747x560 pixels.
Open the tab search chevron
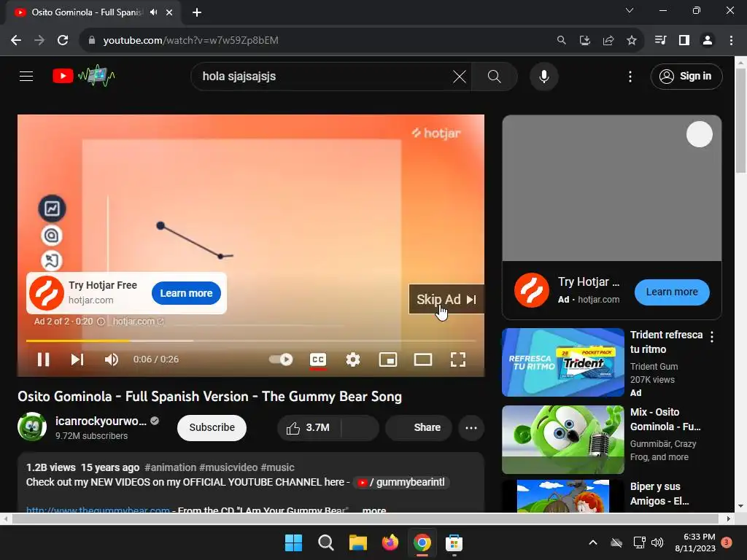(630, 10)
